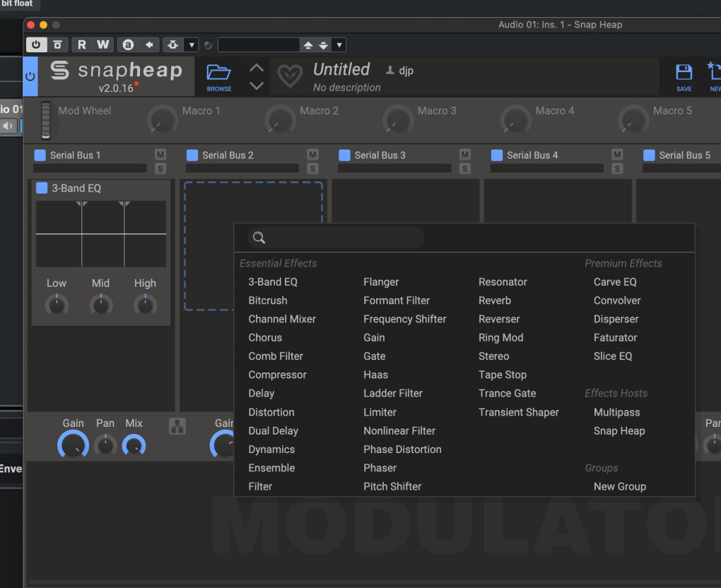Enable Write automation with the W button

(103, 45)
